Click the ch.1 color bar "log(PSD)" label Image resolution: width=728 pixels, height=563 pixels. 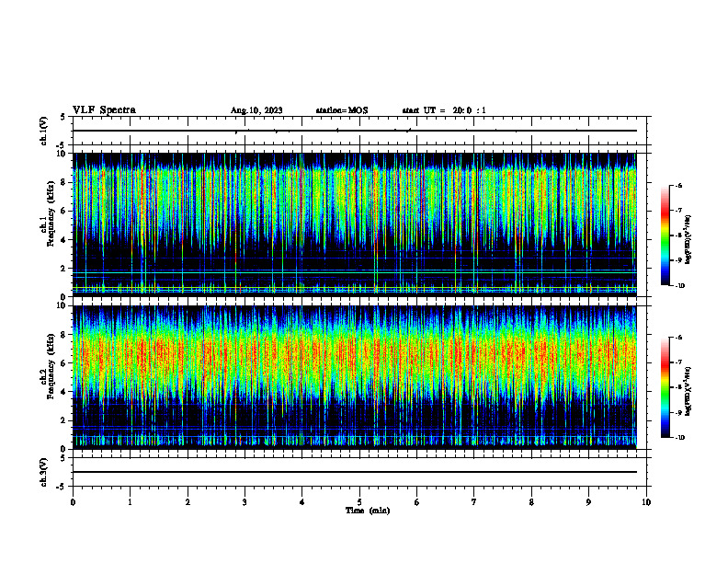(x=688, y=239)
